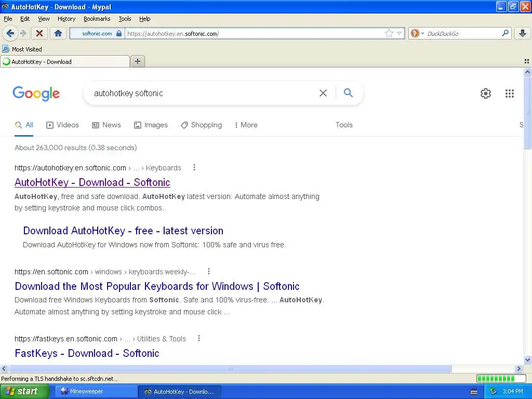Click the DuckDuckGo search field
The image size is (532, 399).
click(x=463, y=33)
